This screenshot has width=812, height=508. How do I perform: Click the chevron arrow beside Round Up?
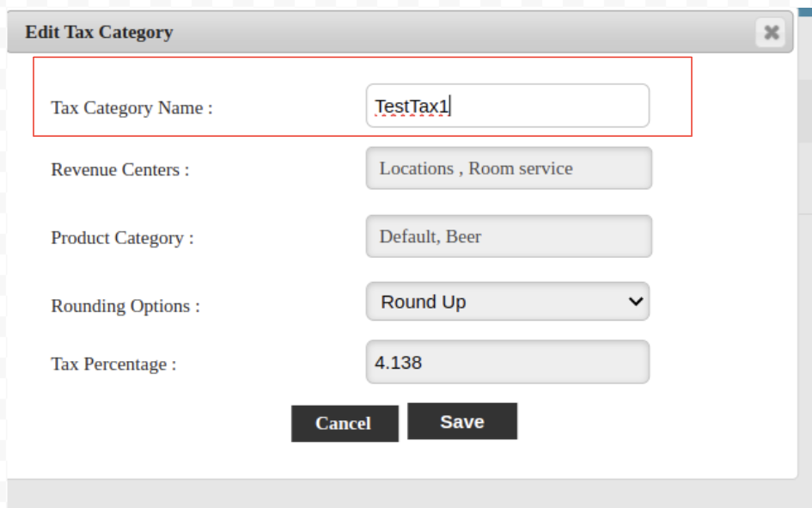pyautogui.click(x=636, y=302)
